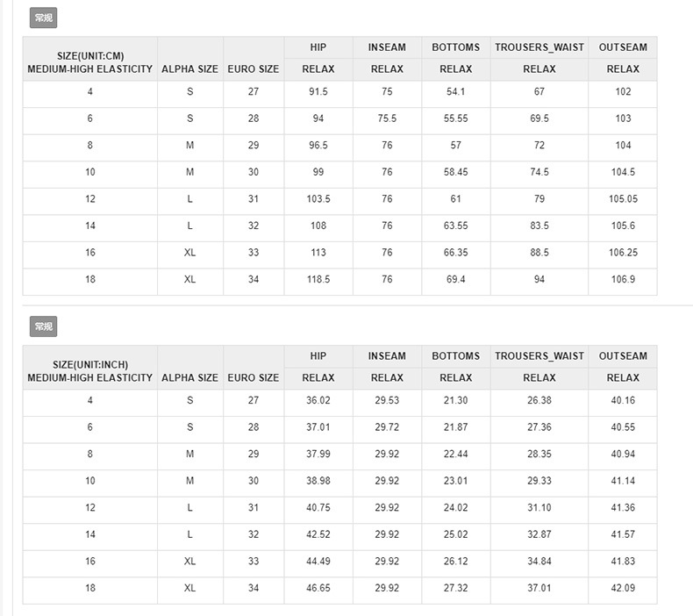Click the hip value 36.02
Image resolution: width=693 pixels, height=616 pixels.
coord(318,401)
